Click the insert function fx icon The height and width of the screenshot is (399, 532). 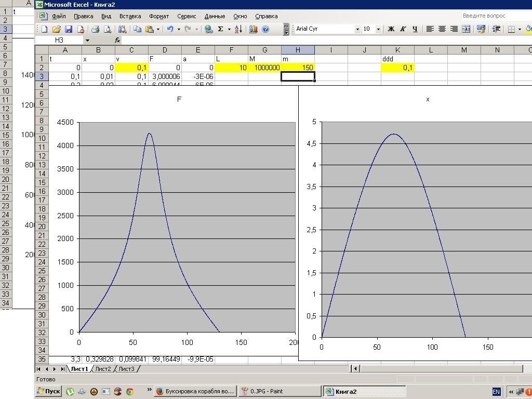(117, 40)
